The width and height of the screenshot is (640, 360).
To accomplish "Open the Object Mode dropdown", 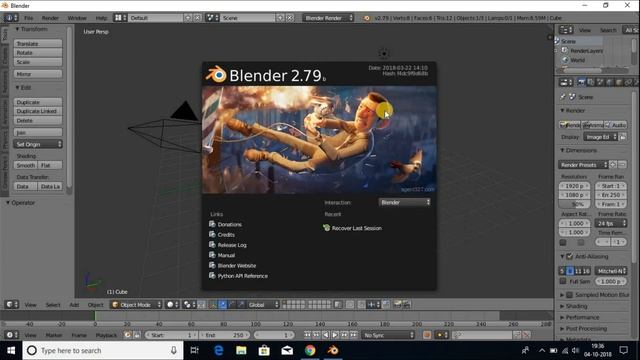I will coord(136,304).
